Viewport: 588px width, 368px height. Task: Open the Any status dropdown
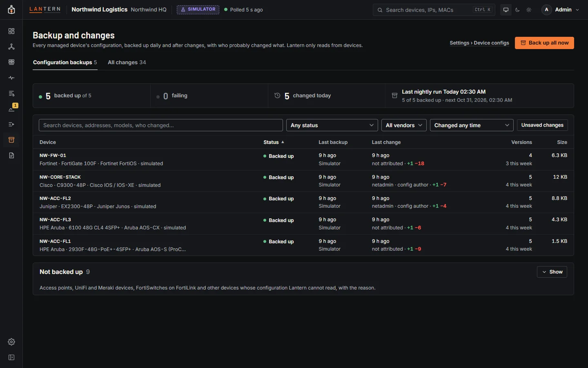click(x=332, y=125)
